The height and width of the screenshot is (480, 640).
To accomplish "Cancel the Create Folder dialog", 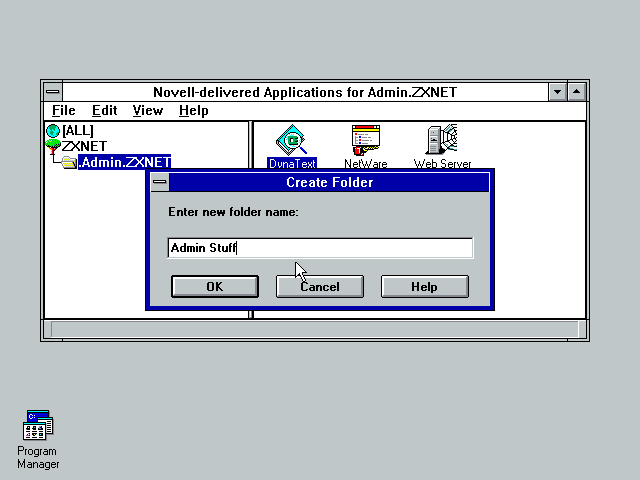I will click(x=320, y=287).
